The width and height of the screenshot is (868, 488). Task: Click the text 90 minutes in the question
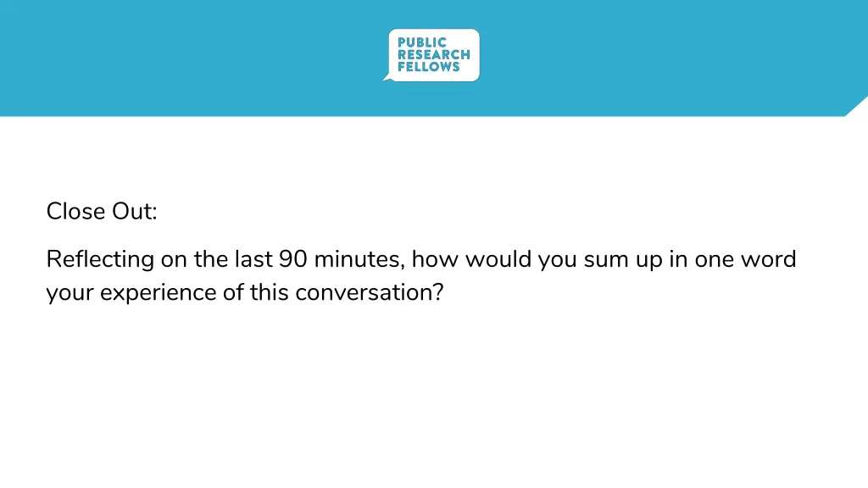tap(342, 259)
